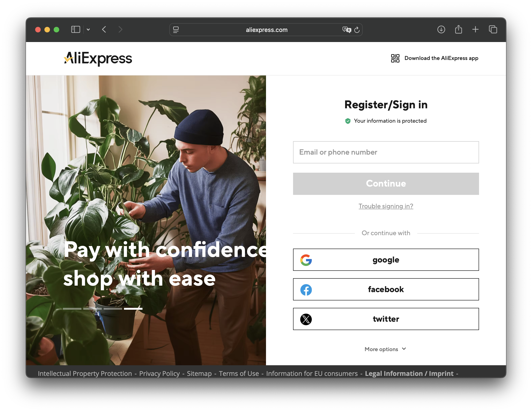Focus the Email or phone number field
Viewport: 532px width, 412px height.
(x=386, y=152)
